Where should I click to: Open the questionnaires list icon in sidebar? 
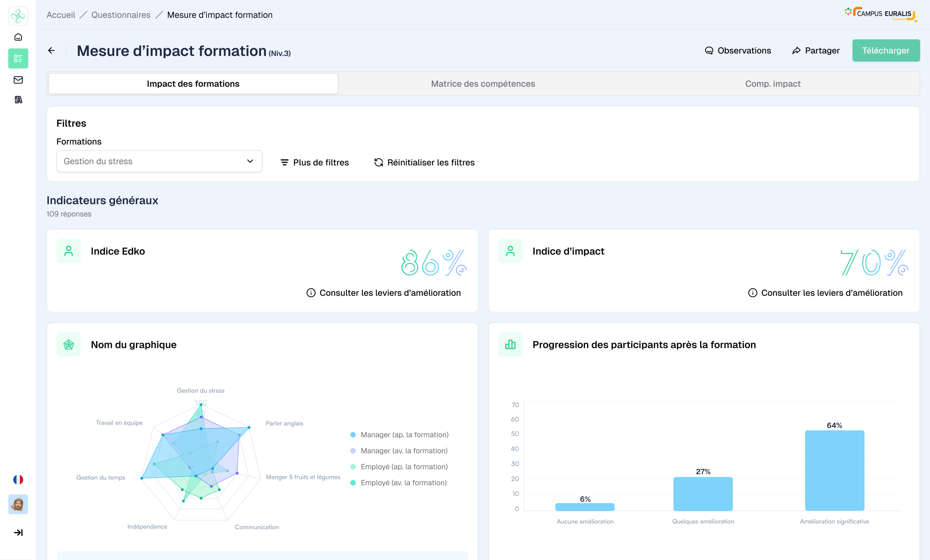[x=18, y=58]
